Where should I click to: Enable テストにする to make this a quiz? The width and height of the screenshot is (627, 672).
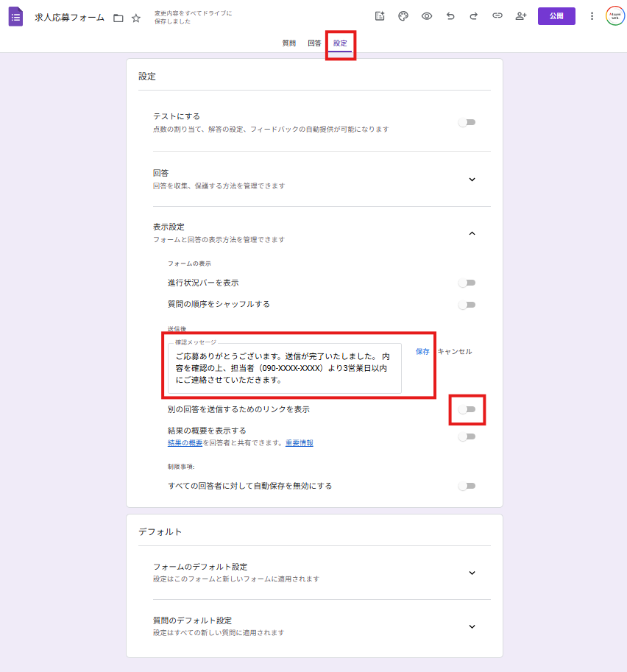click(x=467, y=122)
